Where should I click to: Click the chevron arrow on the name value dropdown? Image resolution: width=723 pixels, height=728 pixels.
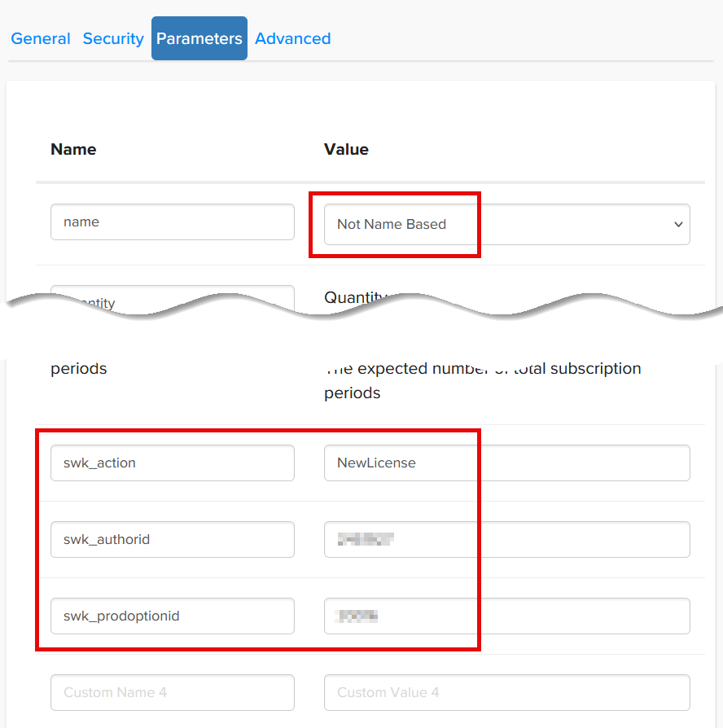[678, 225]
